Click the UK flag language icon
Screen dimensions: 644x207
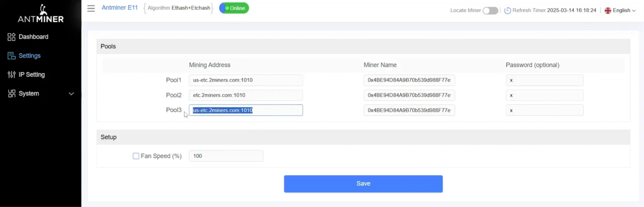click(x=608, y=10)
